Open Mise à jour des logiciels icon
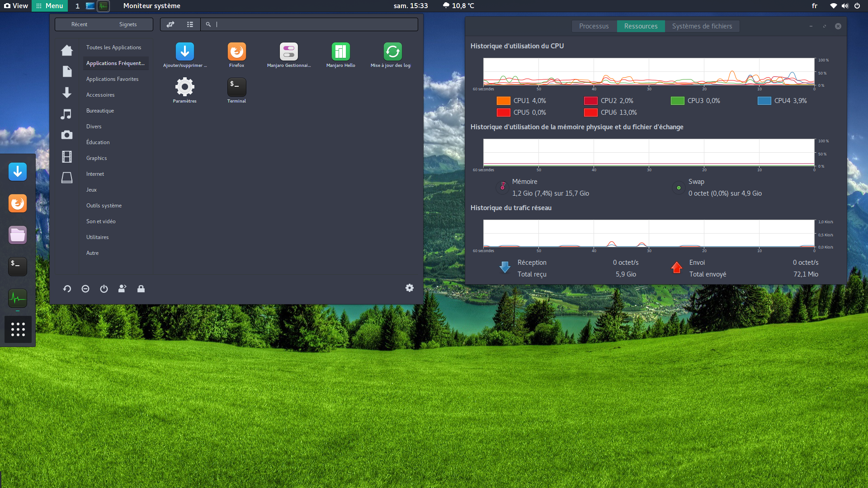This screenshot has width=868, height=488. [x=393, y=52]
